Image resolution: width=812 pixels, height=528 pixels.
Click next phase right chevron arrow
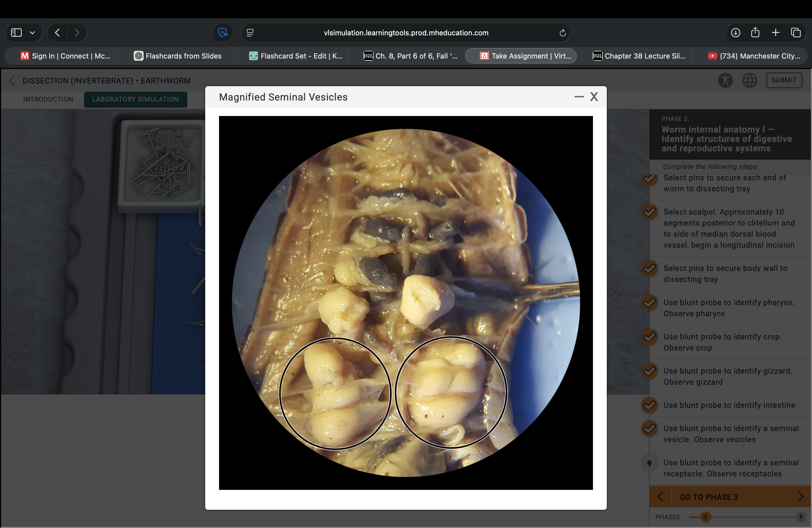(x=800, y=497)
